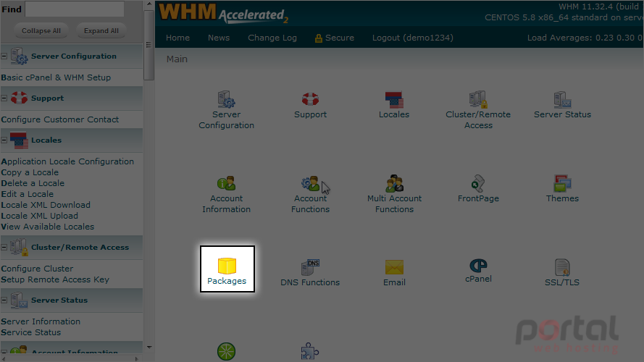The width and height of the screenshot is (644, 362).
Task: Click the WHM Accelerated logo
Action: point(223,13)
